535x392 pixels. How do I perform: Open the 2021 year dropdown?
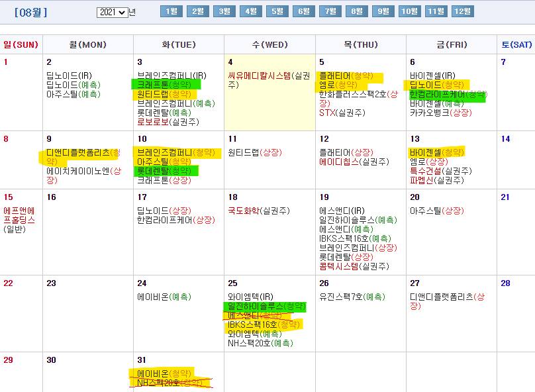tap(113, 13)
